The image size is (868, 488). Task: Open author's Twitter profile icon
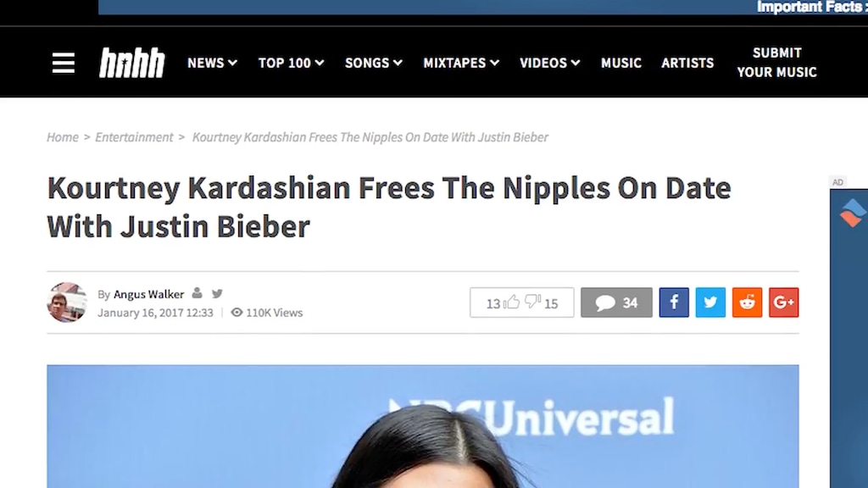click(217, 293)
